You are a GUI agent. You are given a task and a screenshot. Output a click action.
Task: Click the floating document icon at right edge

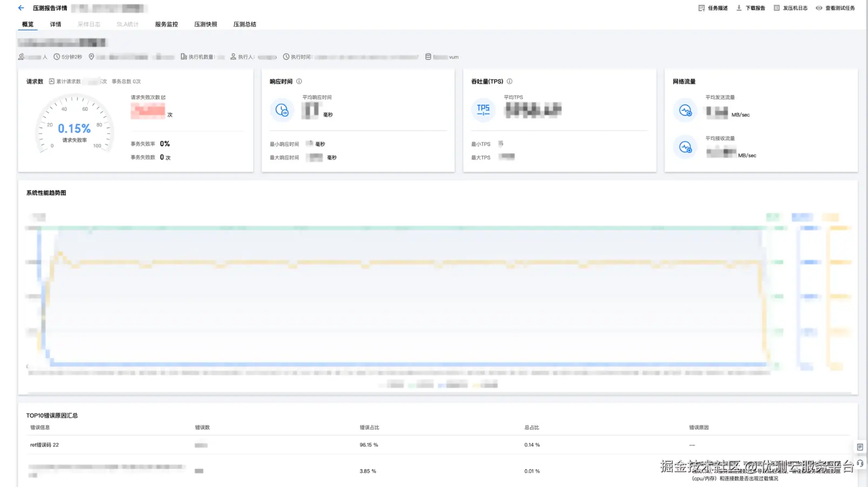pos(860,447)
